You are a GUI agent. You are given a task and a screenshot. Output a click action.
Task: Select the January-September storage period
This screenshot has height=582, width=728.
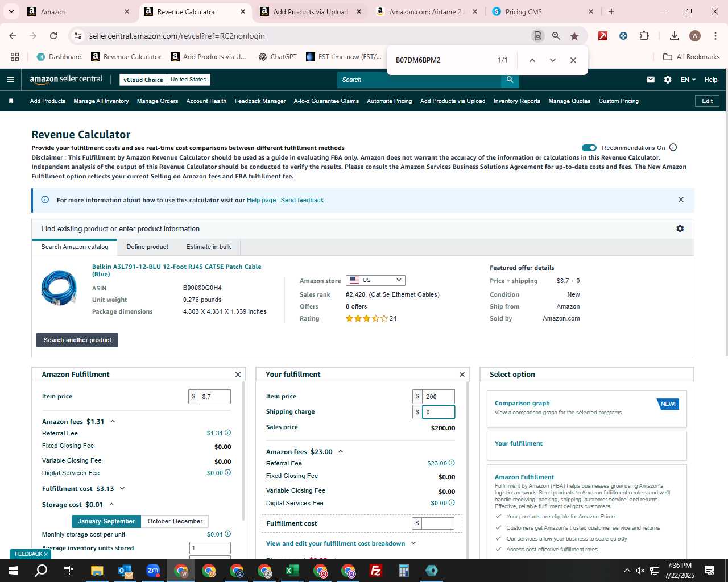[x=106, y=521]
